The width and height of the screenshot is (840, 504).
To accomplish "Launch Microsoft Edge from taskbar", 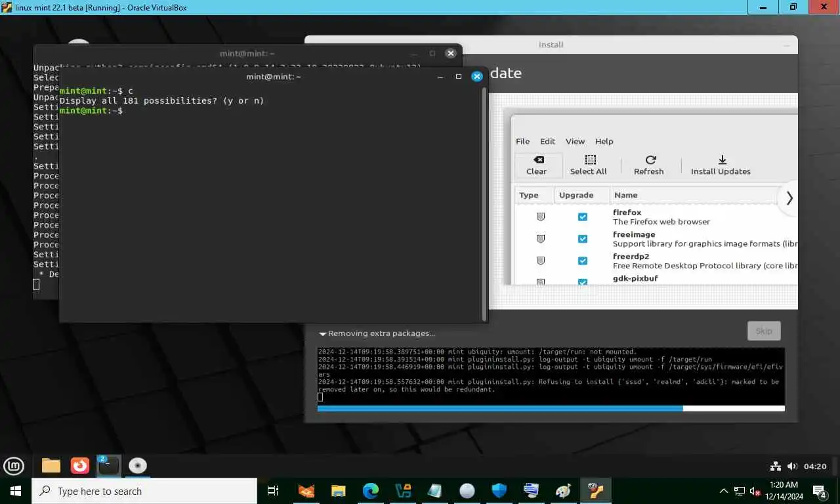I will pos(371,491).
